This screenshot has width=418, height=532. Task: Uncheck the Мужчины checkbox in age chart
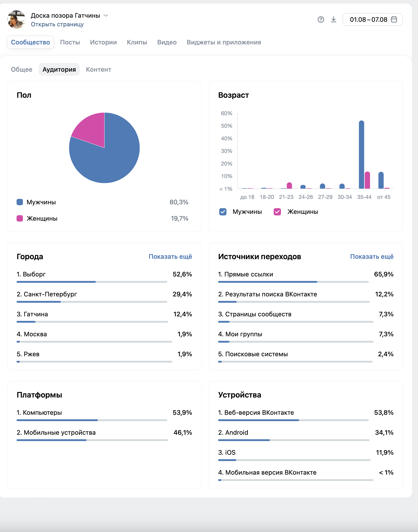click(223, 212)
